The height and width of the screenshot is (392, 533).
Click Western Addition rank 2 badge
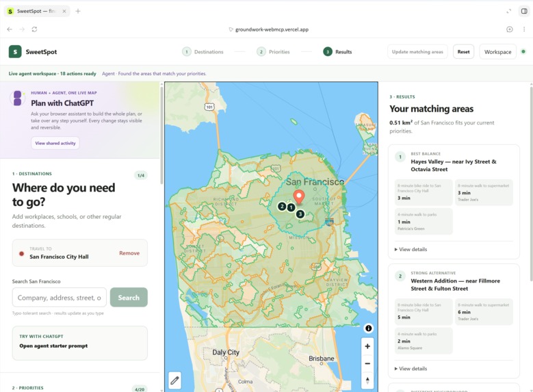coord(400,276)
